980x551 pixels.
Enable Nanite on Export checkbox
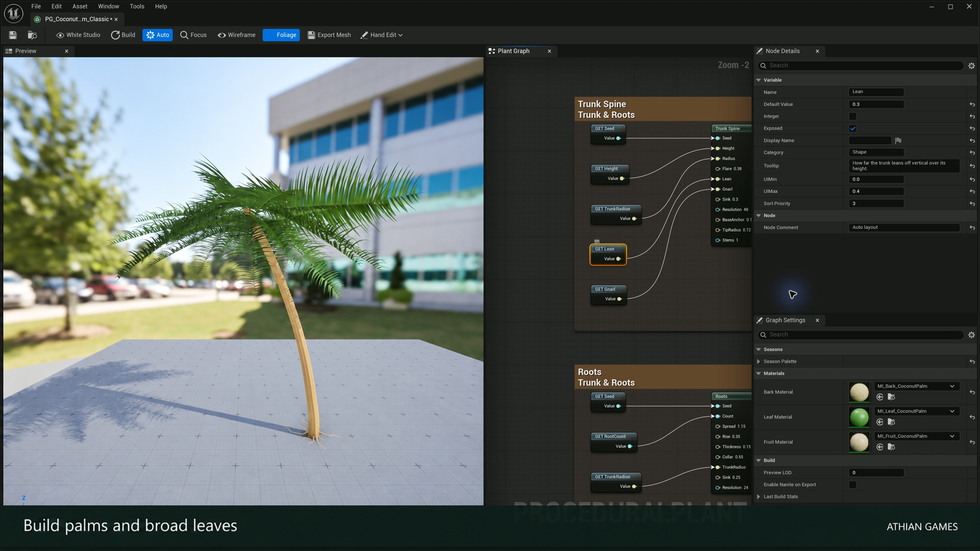pyautogui.click(x=853, y=485)
